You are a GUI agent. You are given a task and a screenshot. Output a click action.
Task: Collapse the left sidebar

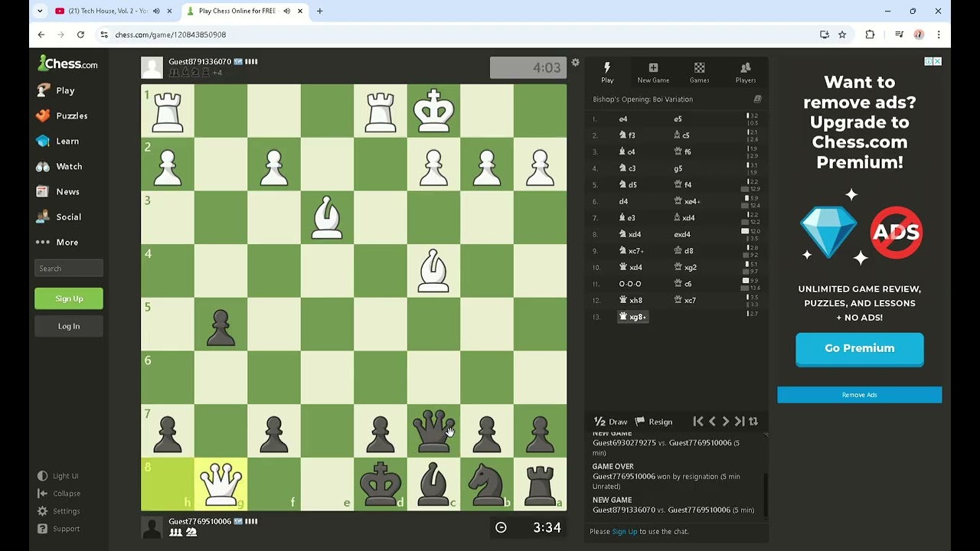click(59, 494)
